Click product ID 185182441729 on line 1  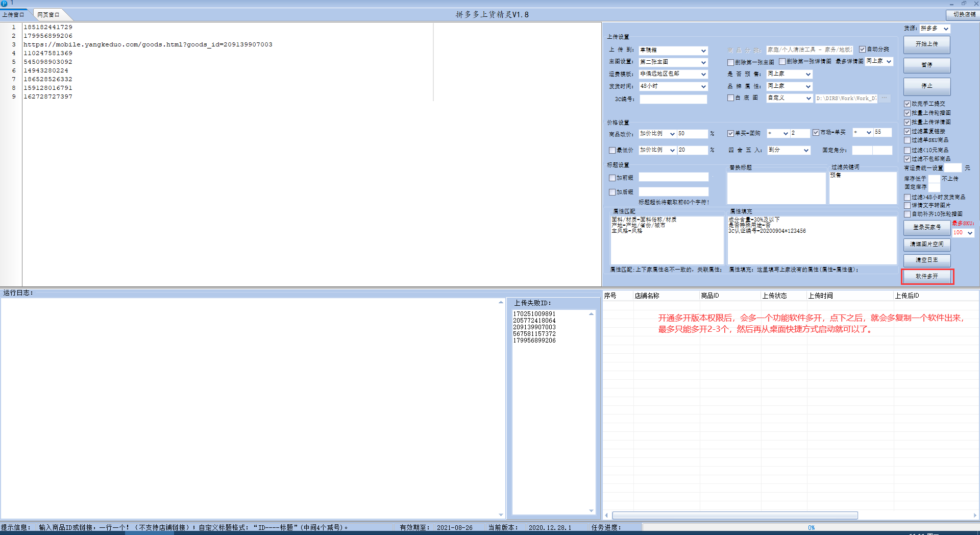pos(48,28)
